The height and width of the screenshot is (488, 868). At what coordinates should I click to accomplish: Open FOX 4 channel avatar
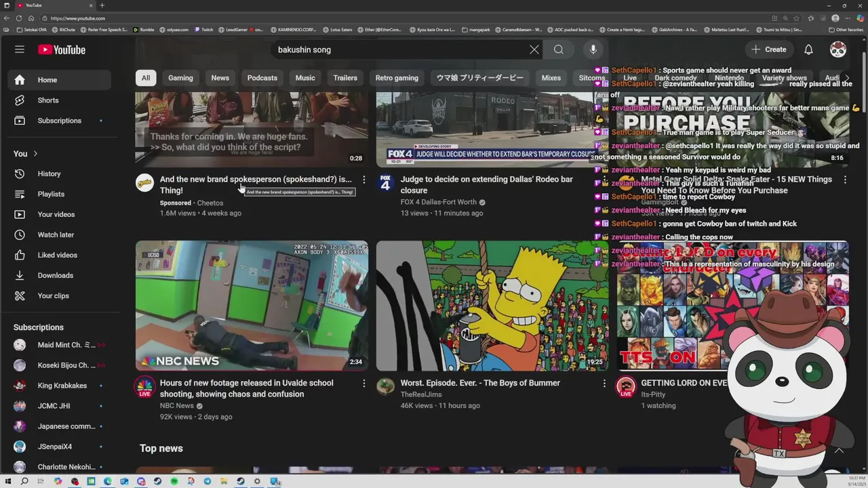[x=385, y=183]
